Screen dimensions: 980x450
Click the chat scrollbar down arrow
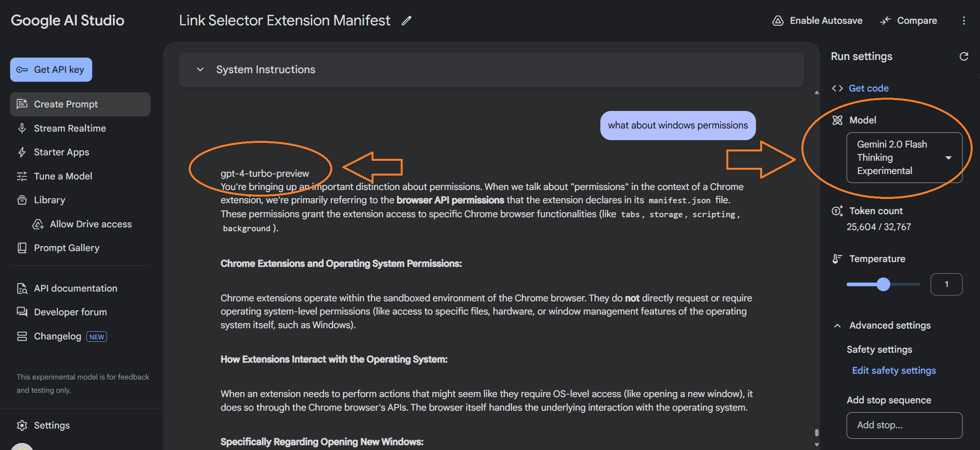[817, 444]
